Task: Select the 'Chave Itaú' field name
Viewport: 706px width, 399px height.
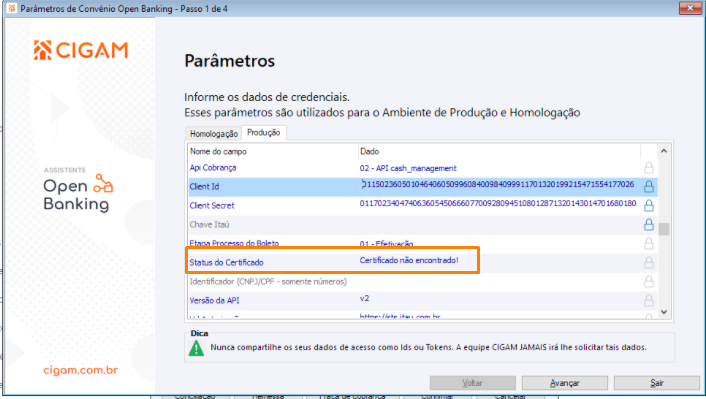Action: (x=209, y=224)
